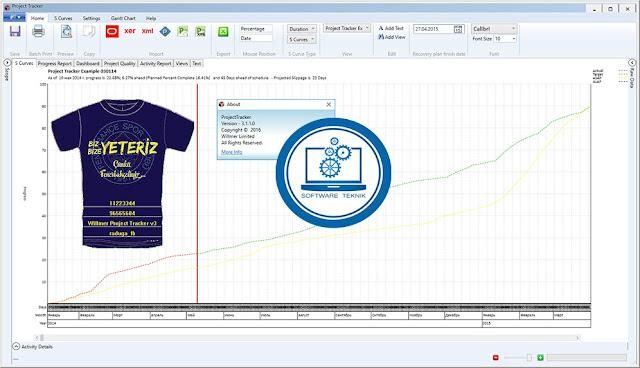Open the Preview document icon
This screenshot has width=640, height=368.
click(67, 31)
